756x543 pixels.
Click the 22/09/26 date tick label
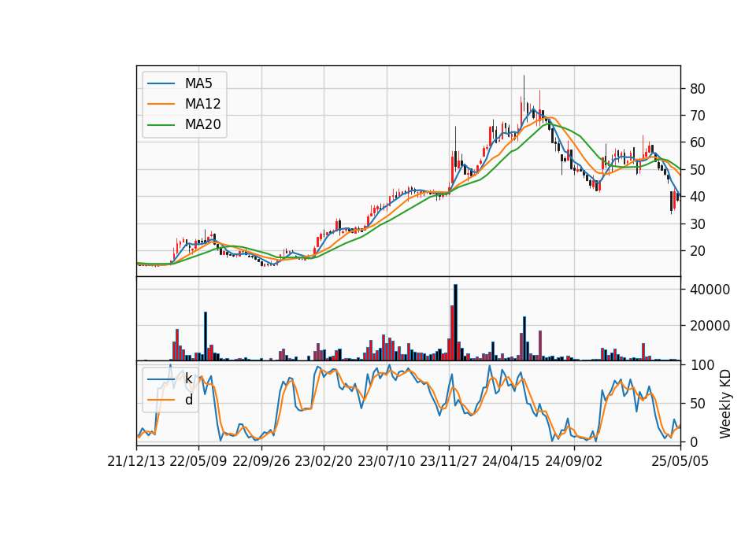pos(261,461)
